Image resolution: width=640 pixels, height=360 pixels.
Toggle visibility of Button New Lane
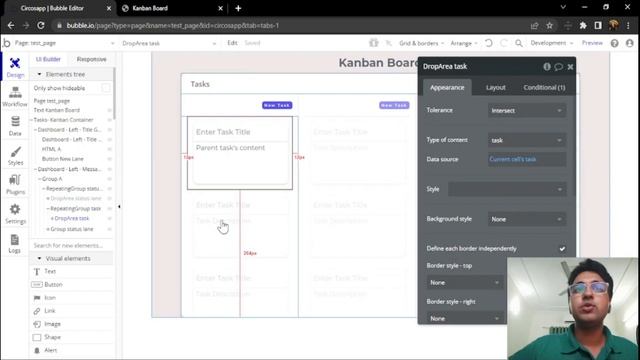pyautogui.click(x=109, y=159)
